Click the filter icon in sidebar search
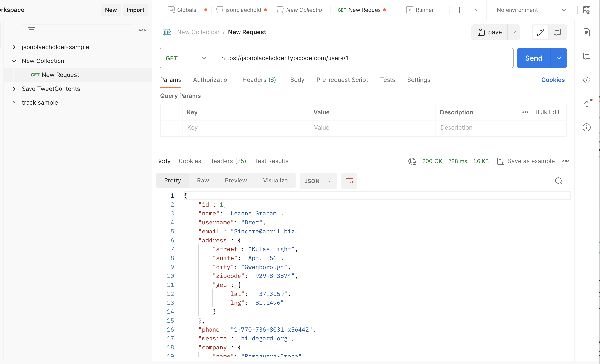This screenshot has height=364, width=600. [x=31, y=30]
